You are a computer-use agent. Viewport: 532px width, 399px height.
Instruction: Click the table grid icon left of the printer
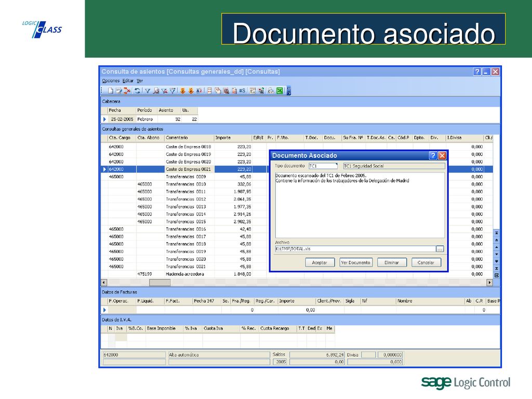click(x=253, y=90)
